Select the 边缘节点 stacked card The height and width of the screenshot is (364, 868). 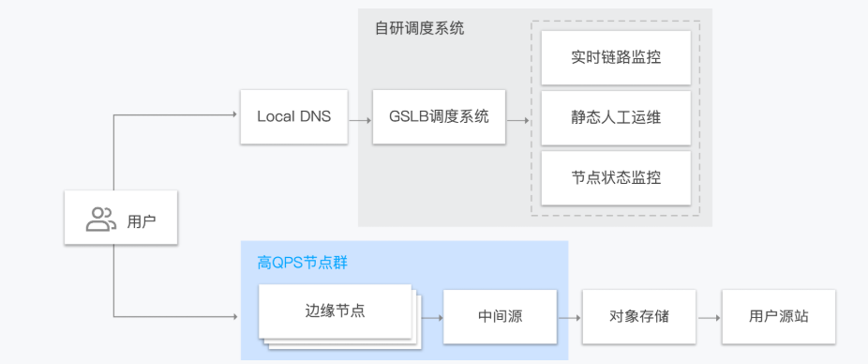(x=335, y=311)
